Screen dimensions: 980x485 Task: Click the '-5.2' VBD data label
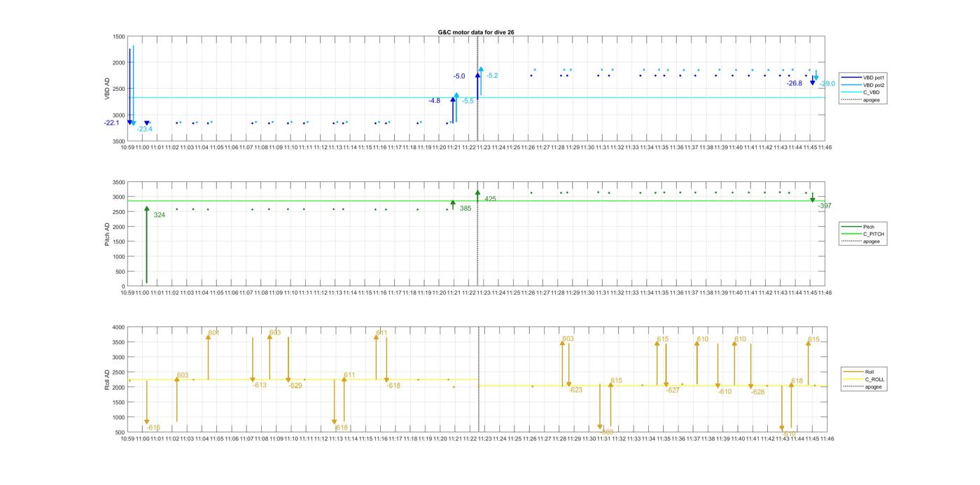tap(492, 76)
